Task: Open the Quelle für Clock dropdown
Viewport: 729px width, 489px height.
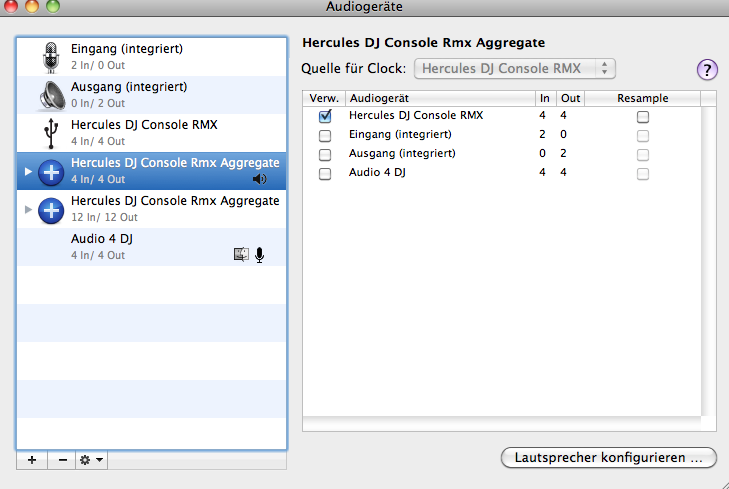Action: 515,68
